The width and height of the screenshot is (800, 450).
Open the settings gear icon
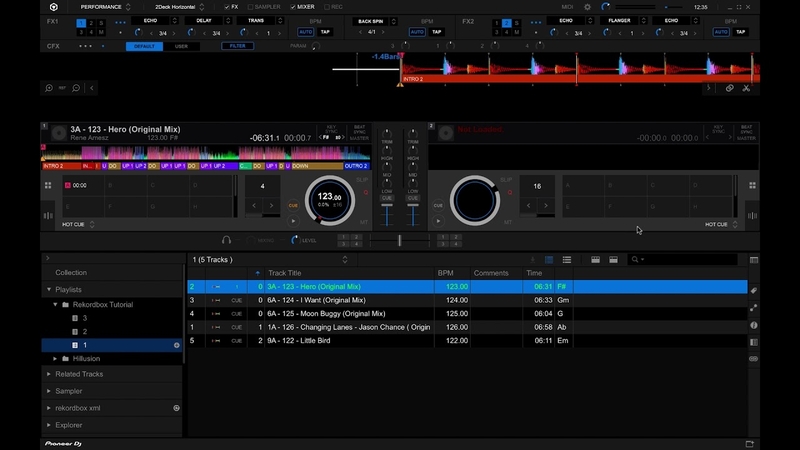pyautogui.click(x=587, y=7)
